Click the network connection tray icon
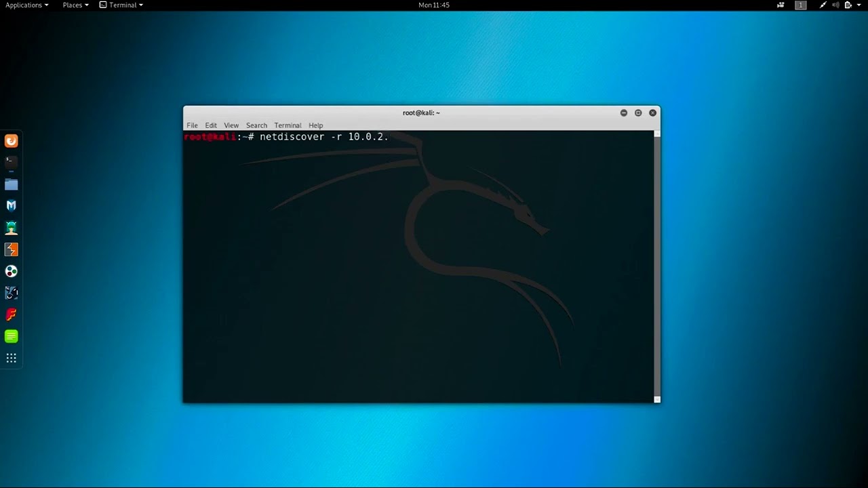This screenshot has width=868, height=488. pyautogui.click(x=823, y=5)
